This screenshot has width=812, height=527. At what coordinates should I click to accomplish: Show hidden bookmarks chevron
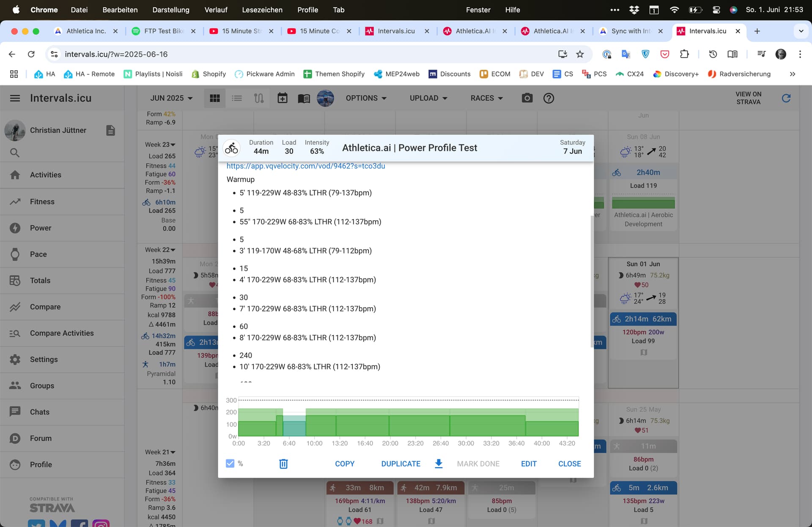tap(793, 74)
